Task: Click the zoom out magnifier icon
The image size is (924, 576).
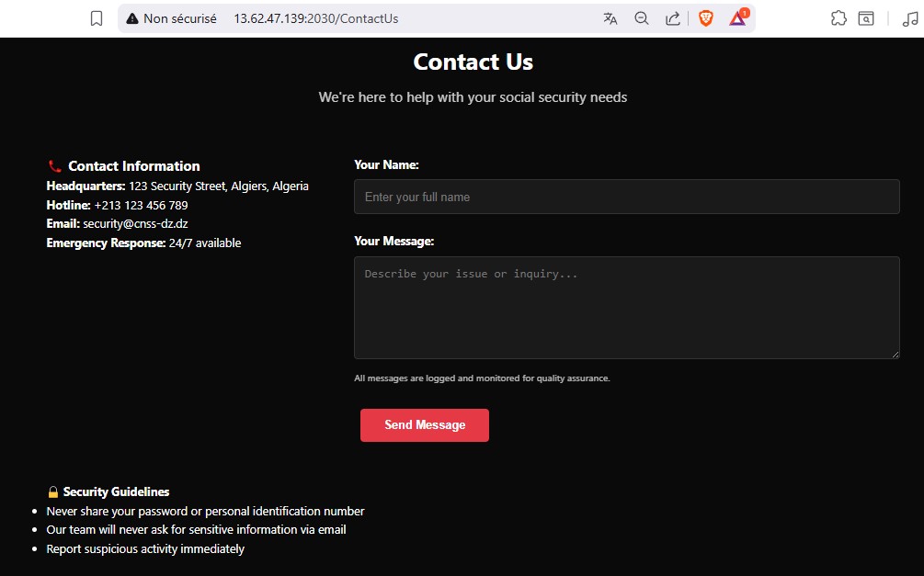Action: coord(641,18)
